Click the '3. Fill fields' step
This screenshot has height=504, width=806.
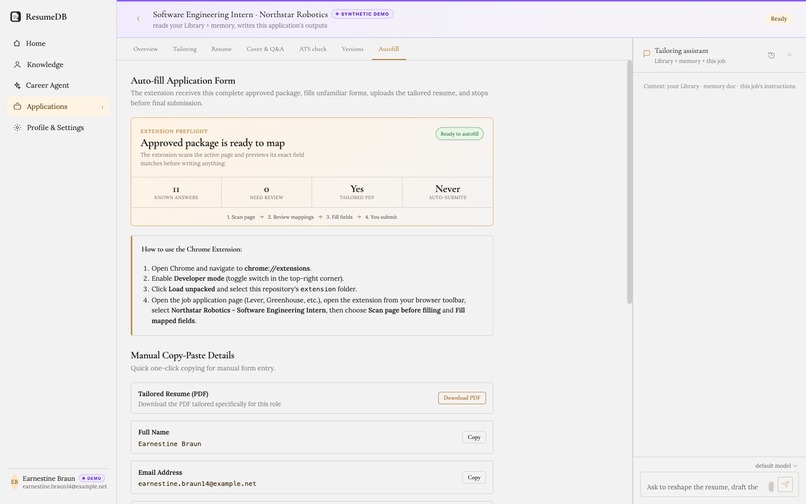[339, 217]
